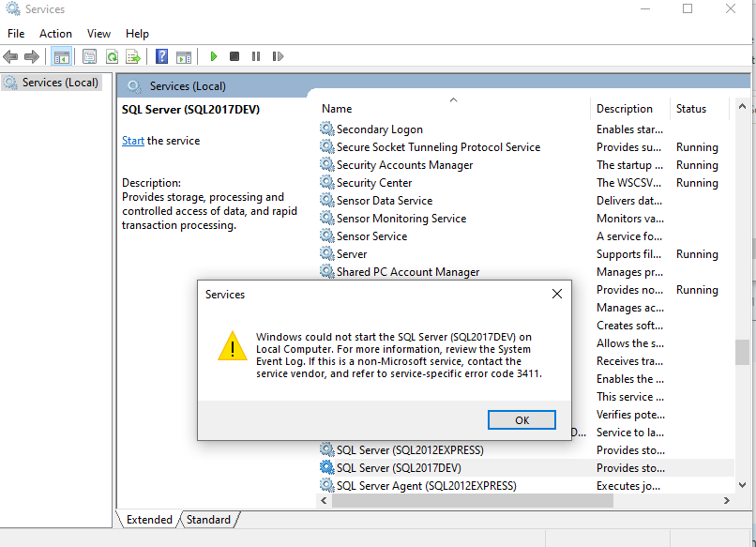756x547 pixels.
Task: Open the View menu
Action: (x=98, y=33)
